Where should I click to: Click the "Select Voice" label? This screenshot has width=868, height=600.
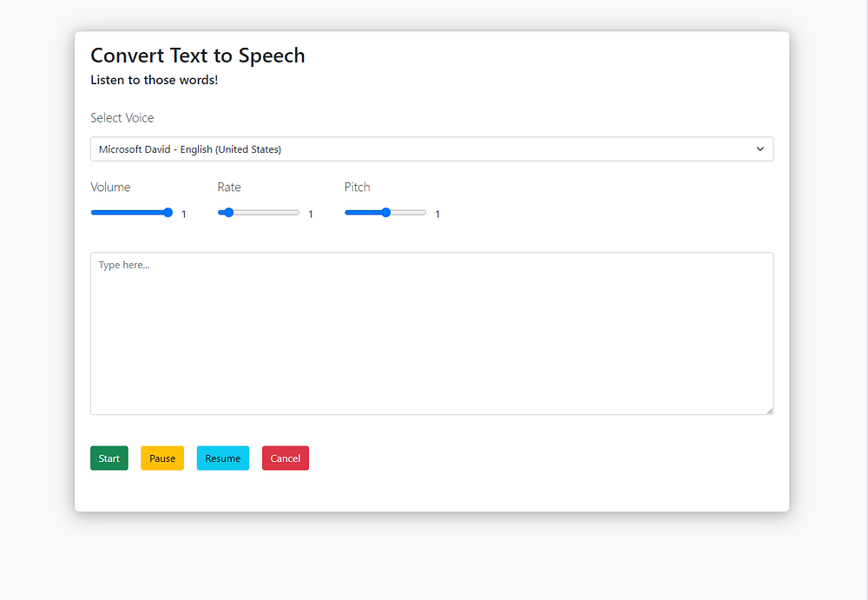pos(122,118)
